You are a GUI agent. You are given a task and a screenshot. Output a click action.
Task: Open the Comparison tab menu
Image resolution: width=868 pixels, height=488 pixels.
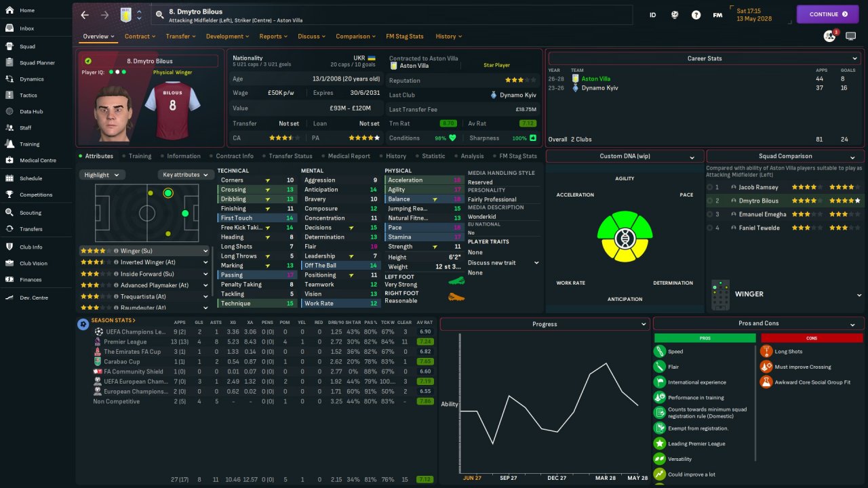pos(357,37)
